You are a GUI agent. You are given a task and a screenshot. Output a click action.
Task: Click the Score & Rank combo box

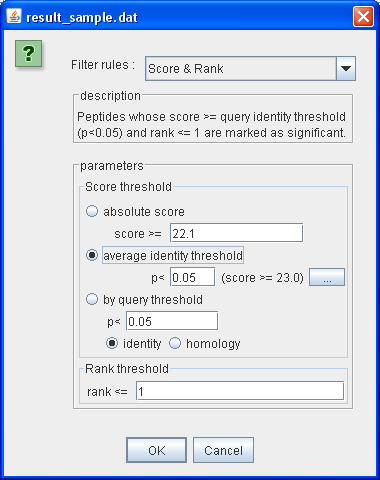(x=250, y=69)
